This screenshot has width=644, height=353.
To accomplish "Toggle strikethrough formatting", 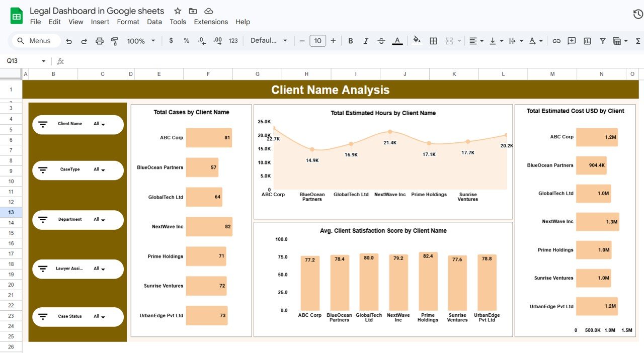I will pyautogui.click(x=381, y=41).
